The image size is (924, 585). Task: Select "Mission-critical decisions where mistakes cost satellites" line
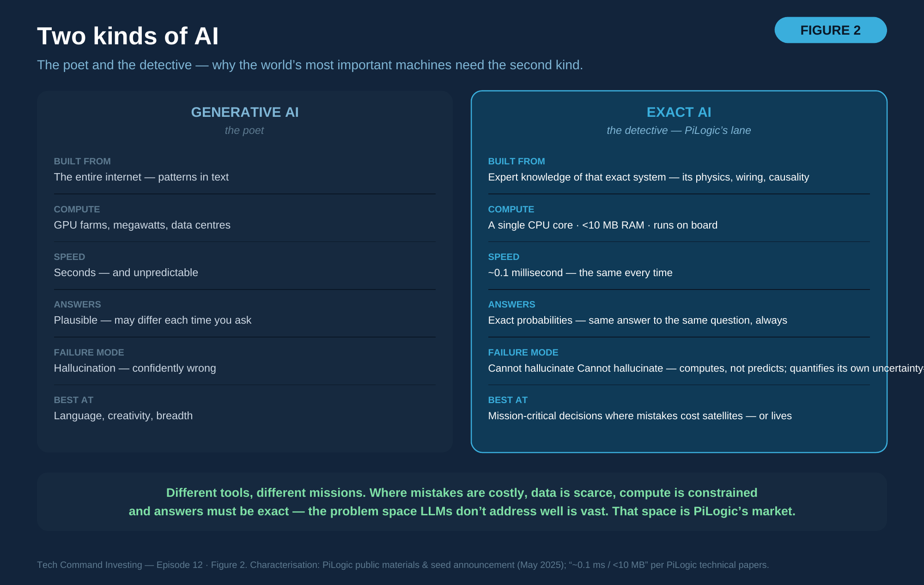point(640,416)
